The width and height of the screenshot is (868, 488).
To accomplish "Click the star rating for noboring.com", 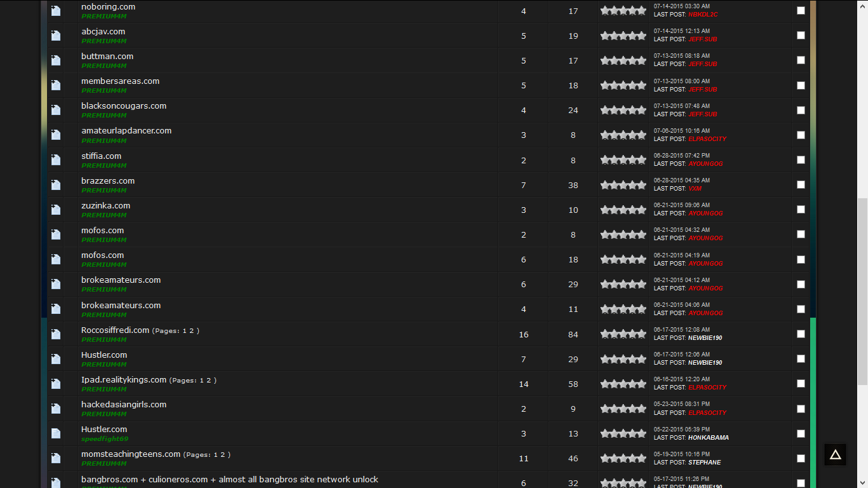I will click(623, 11).
